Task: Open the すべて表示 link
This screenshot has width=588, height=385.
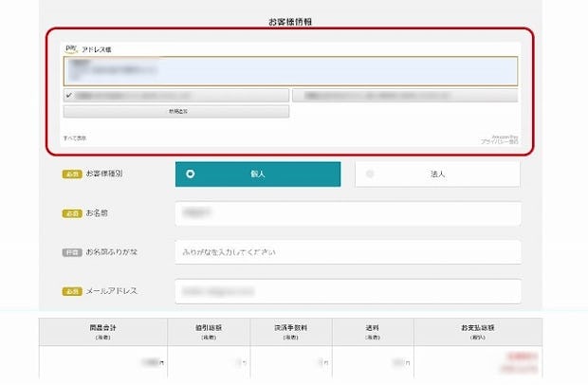Action: [x=75, y=138]
